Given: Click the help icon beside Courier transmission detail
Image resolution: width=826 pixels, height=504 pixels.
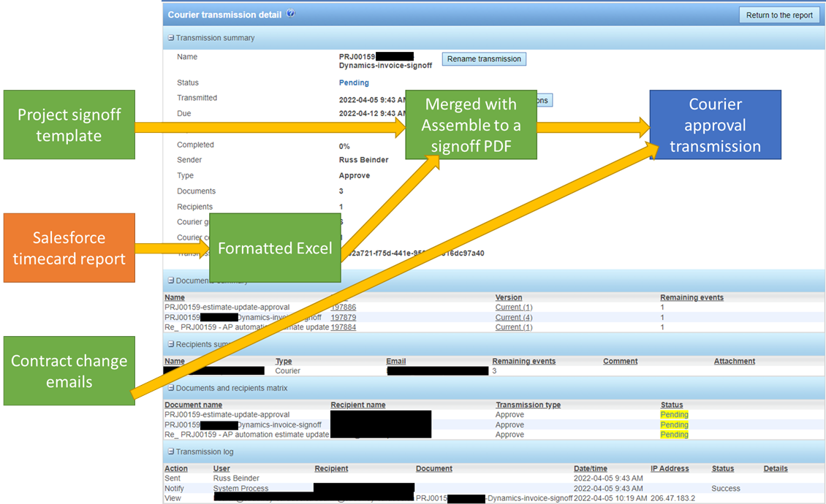Looking at the screenshot, I should point(291,14).
